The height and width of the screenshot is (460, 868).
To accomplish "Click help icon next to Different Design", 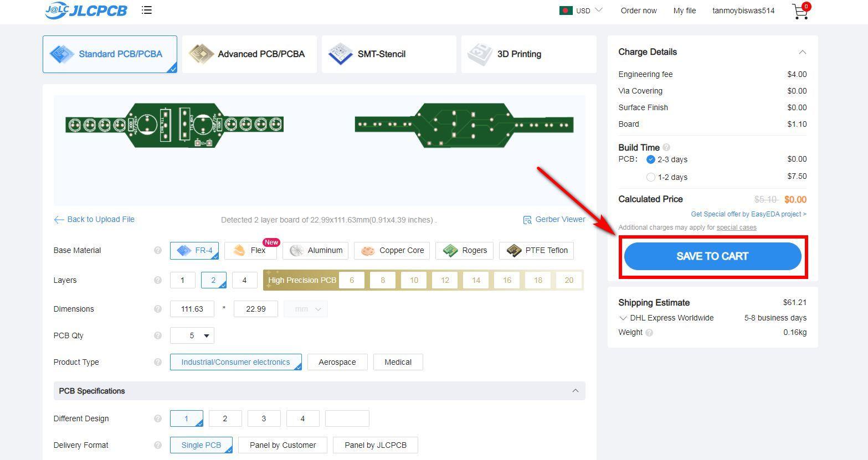I will 157,418.
